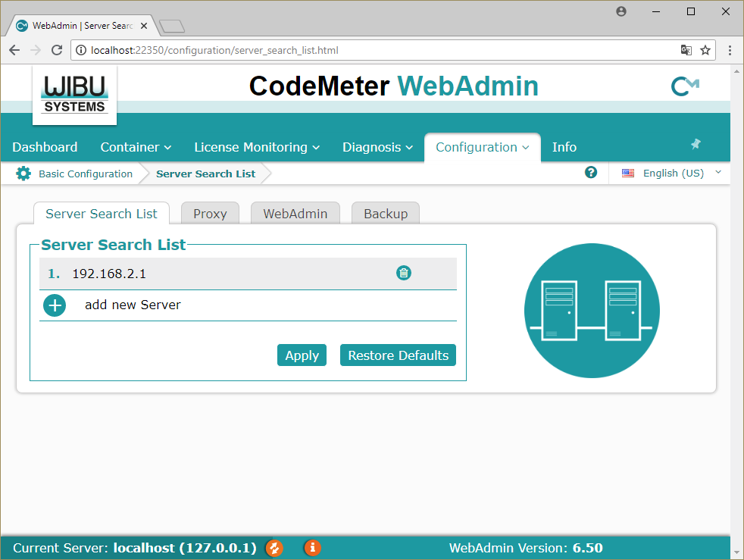Click 'add new Server' text
This screenshot has height=560, width=744.
tap(133, 305)
